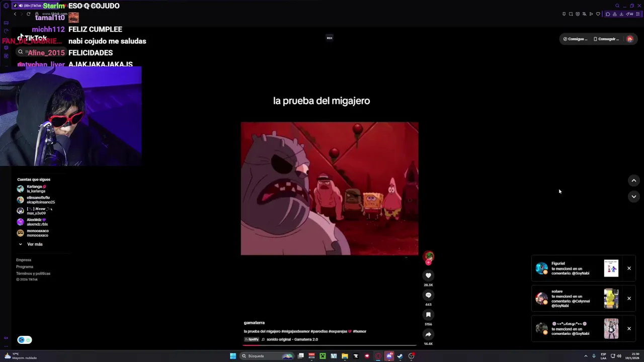
Task: Open Figuriel mention notification text
Action: coord(571,268)
